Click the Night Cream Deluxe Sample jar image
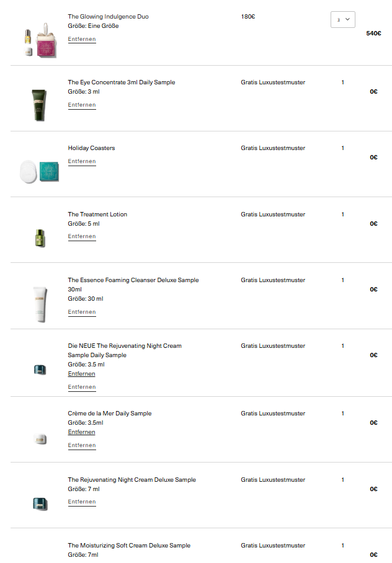The height and width of the screenshot is (563, 392). 40,503
